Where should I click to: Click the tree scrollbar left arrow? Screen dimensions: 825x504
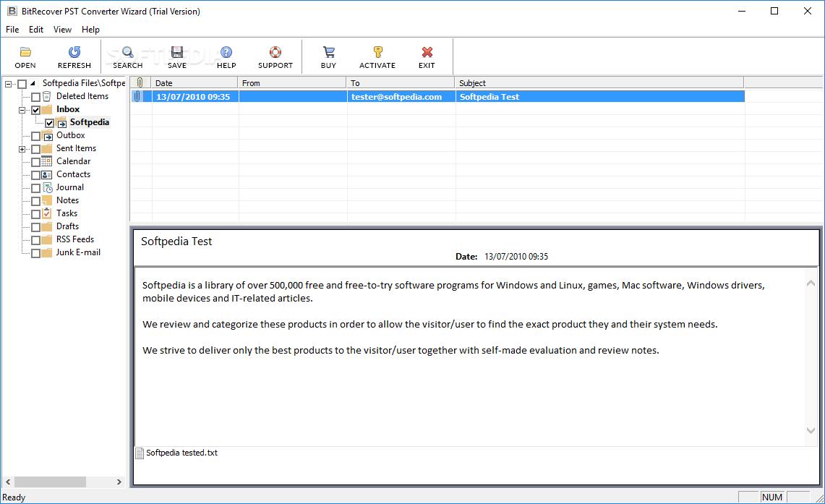(x=8, y=482)
